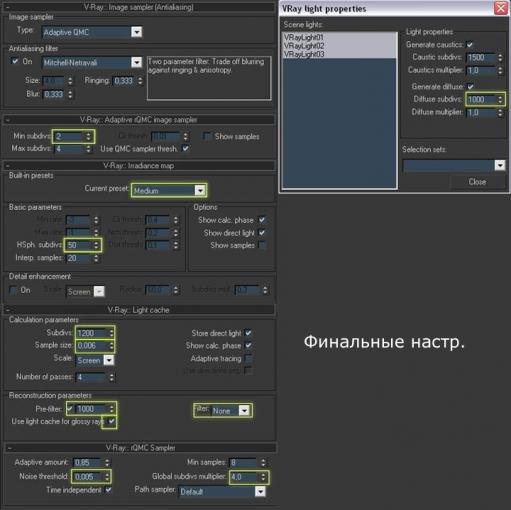
Task: Open the Image sampler Type dropdown
Action: pos(136,32)
